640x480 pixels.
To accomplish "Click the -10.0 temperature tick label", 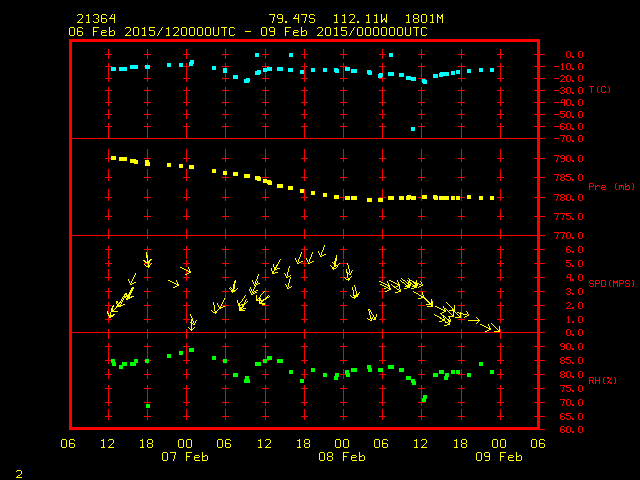I will 569,67.
